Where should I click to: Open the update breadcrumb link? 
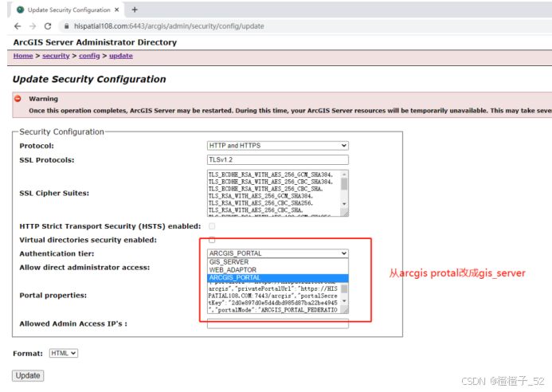pos(121,56)
